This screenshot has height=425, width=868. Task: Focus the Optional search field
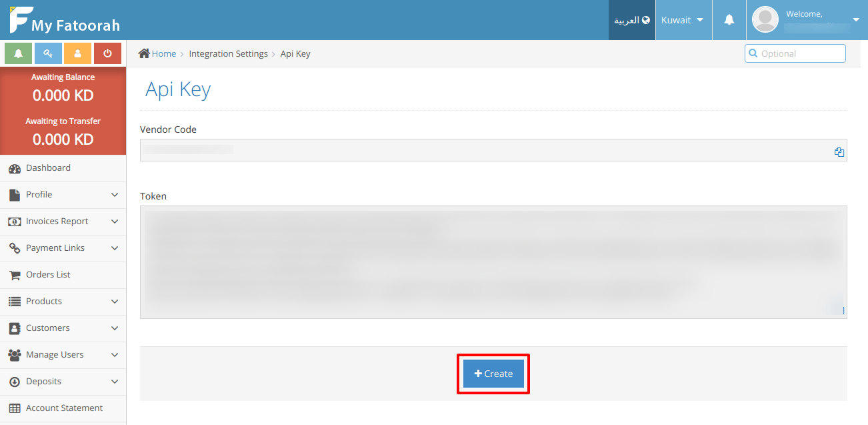pos(795,53)
